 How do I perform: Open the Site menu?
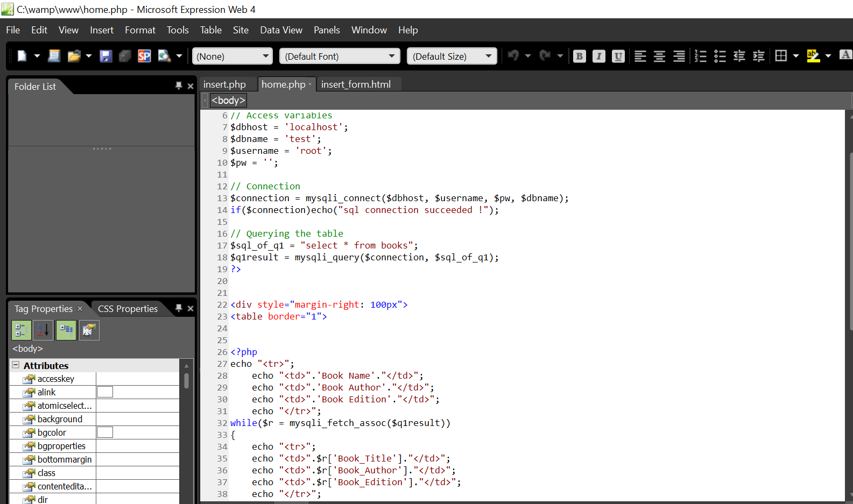point(241,30)
